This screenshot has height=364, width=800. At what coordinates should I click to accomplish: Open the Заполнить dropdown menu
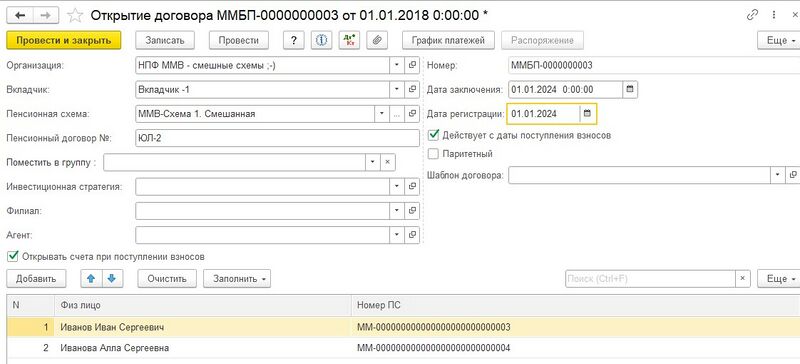(x=237, y=279)
